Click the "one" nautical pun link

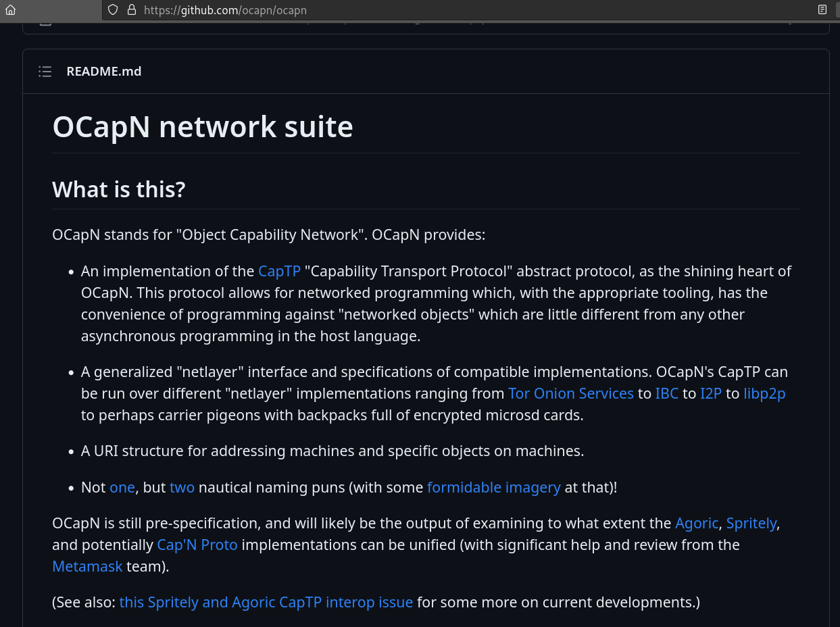pos(122,487)
